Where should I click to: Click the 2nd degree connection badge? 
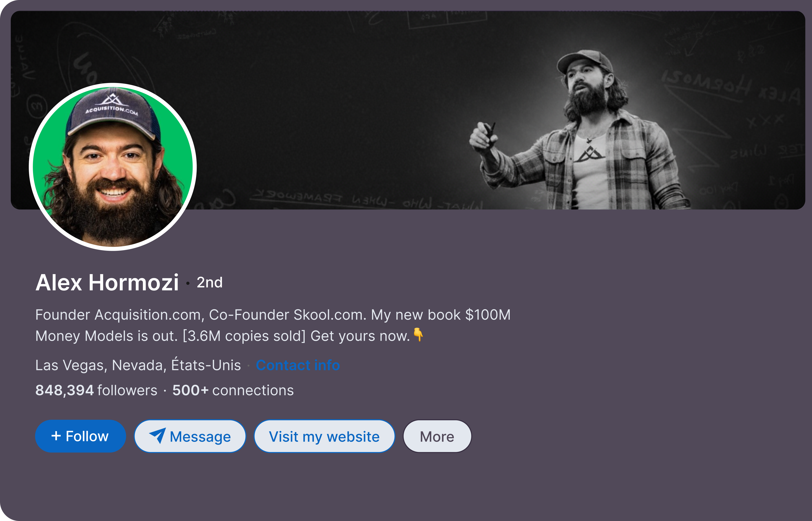click(210, 283)
